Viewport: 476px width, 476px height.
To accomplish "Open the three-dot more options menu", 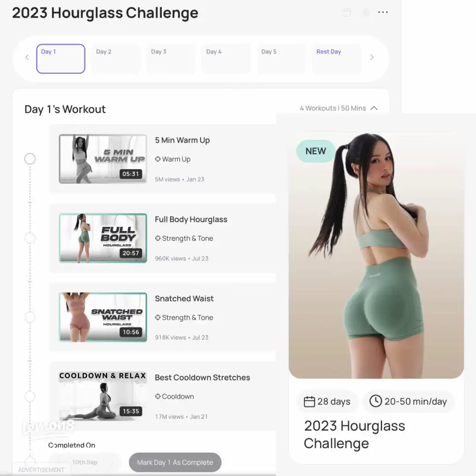I will click(x=383, y=12).
